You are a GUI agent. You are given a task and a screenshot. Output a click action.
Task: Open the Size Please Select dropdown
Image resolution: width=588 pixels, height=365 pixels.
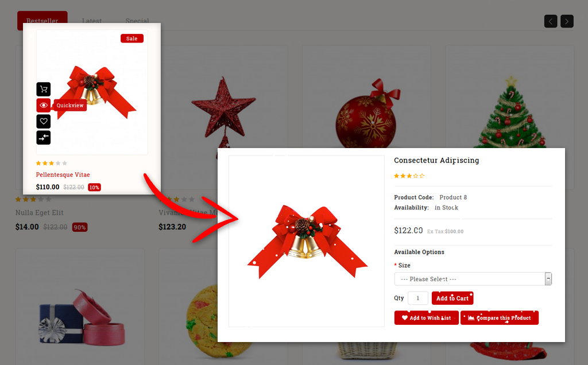click(x=473, y=279)
